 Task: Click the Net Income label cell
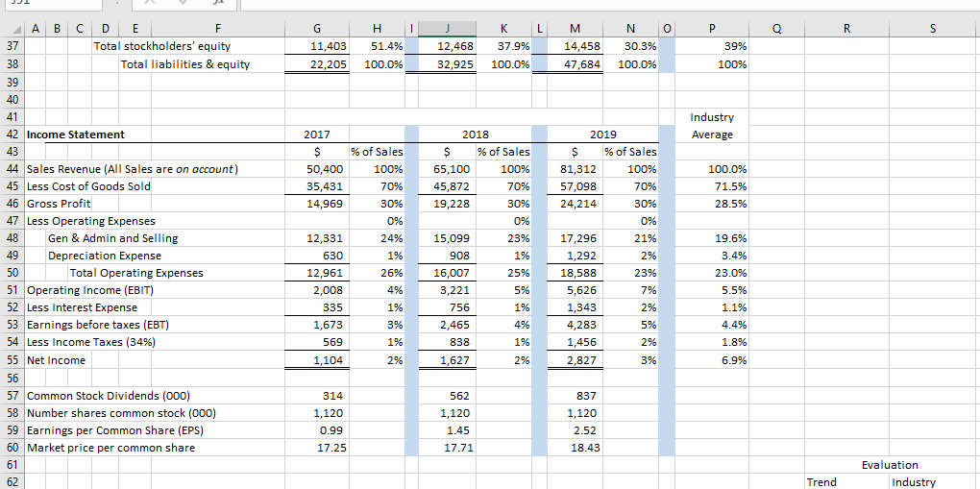point(57,360)
